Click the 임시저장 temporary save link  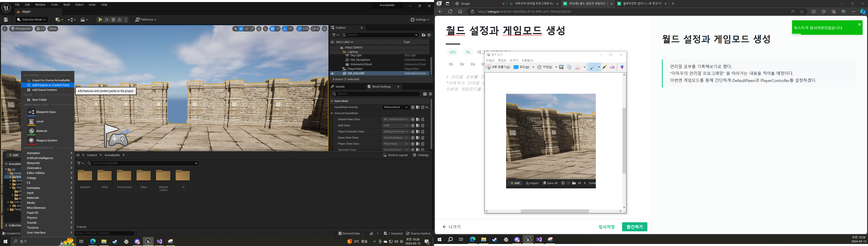pos(606,227)
